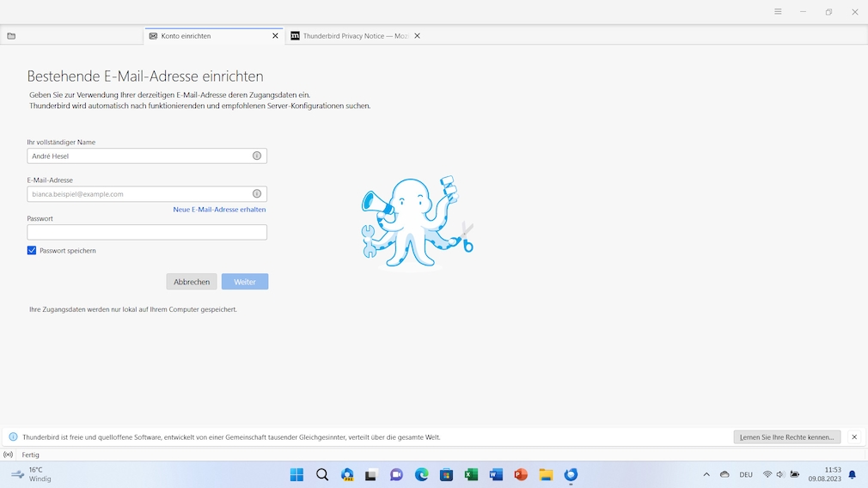This screenshot has height=488, width=868.
Task: Click the Neue E-Mail-Adresse erhalten link
Action: coord(219,210)
